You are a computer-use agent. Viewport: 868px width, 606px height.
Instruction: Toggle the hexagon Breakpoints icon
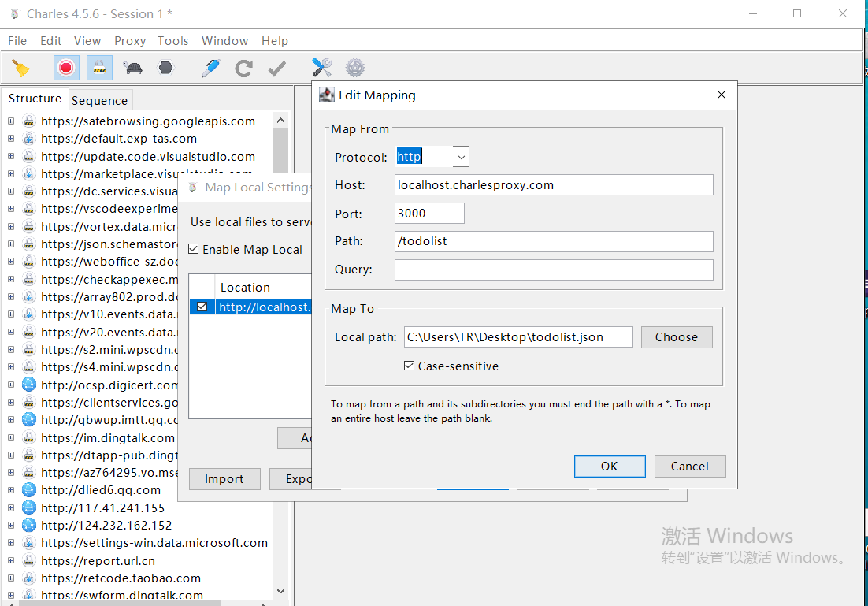(165, 68)
